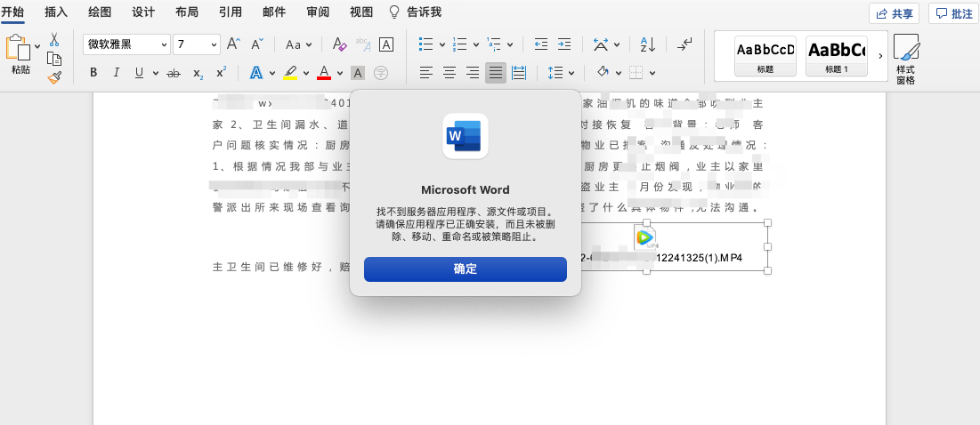980x425 pixels.
Task: Click the line spacing icon
Action: pos(555,73)
